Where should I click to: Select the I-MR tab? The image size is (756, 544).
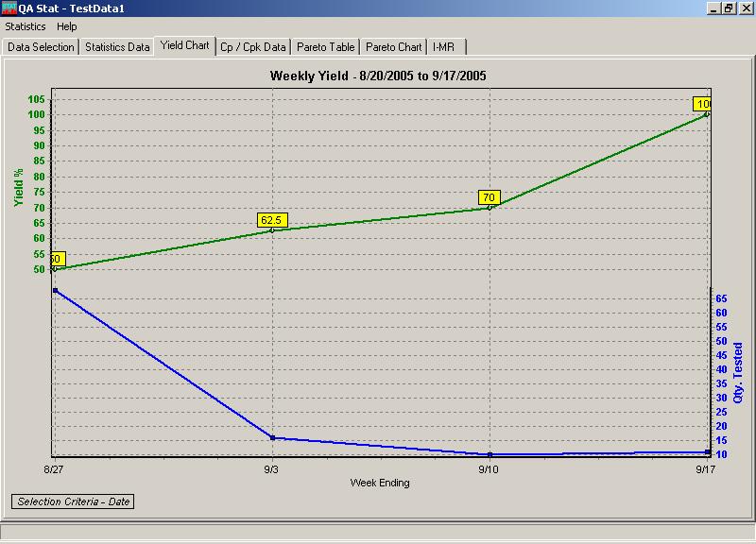(x=442, y=45)
